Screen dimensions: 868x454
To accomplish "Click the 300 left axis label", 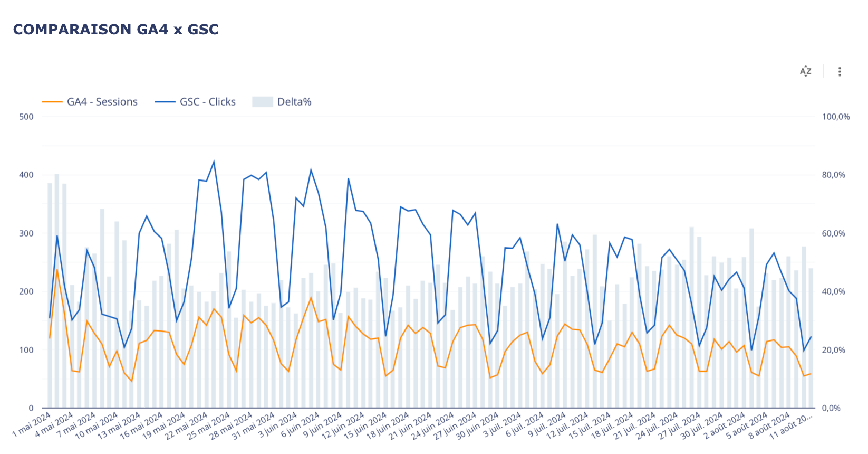I will [26, 233].
